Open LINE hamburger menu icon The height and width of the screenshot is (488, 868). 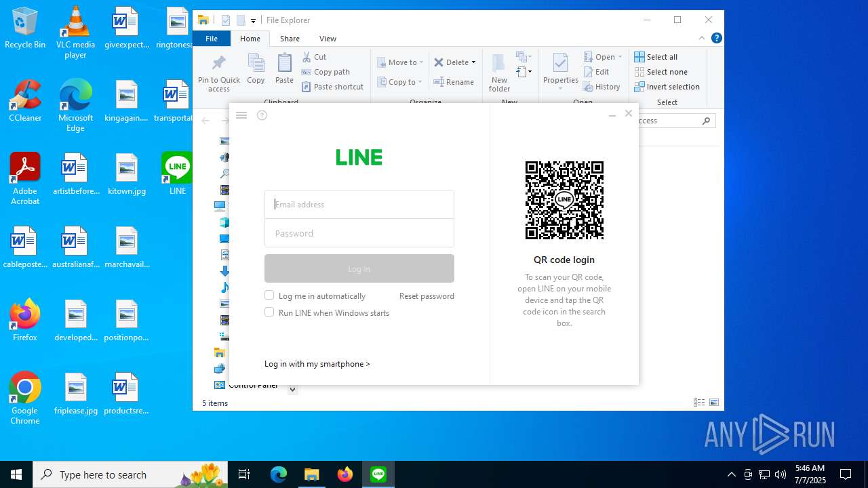[241, 115]
